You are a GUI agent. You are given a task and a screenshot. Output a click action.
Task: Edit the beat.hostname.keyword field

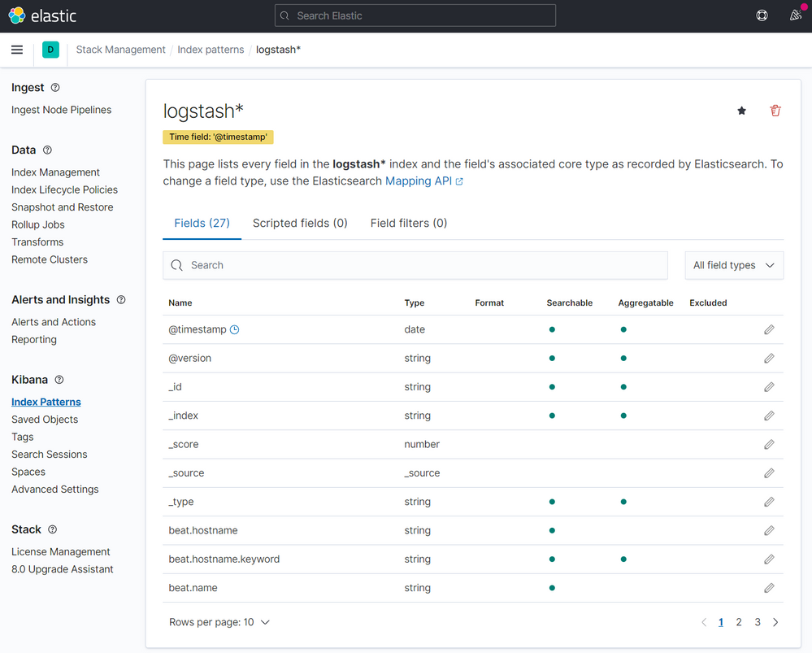pyautogui.click(x=769, y=559)
